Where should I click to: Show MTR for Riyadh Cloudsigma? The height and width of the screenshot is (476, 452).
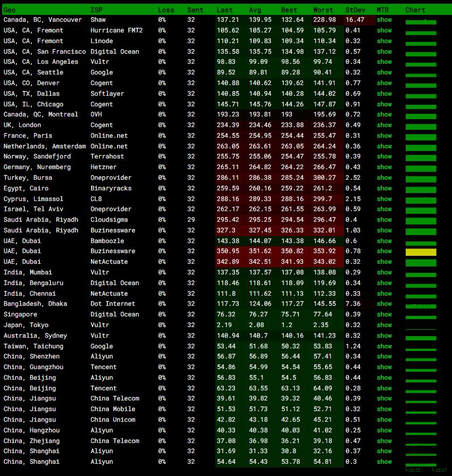[384, 220]
